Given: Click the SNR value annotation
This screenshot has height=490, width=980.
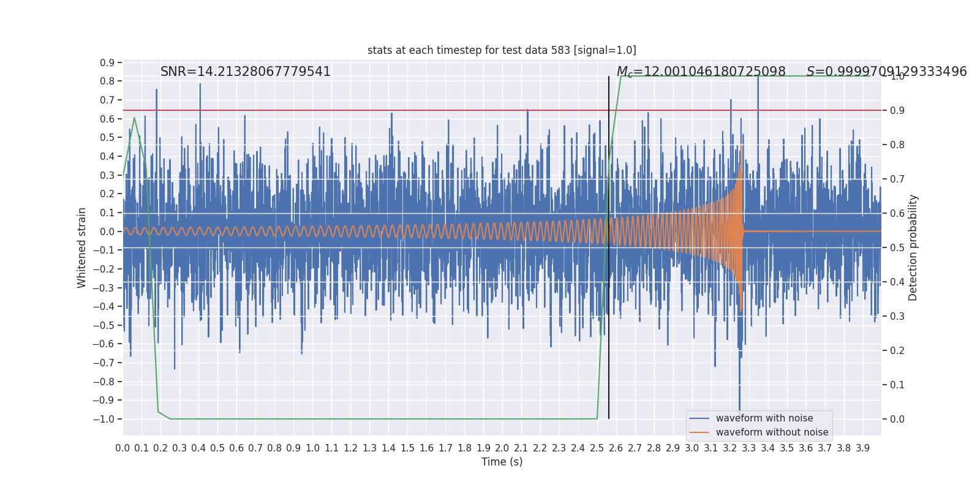Looking at the screenshot, I should point(245,72).
